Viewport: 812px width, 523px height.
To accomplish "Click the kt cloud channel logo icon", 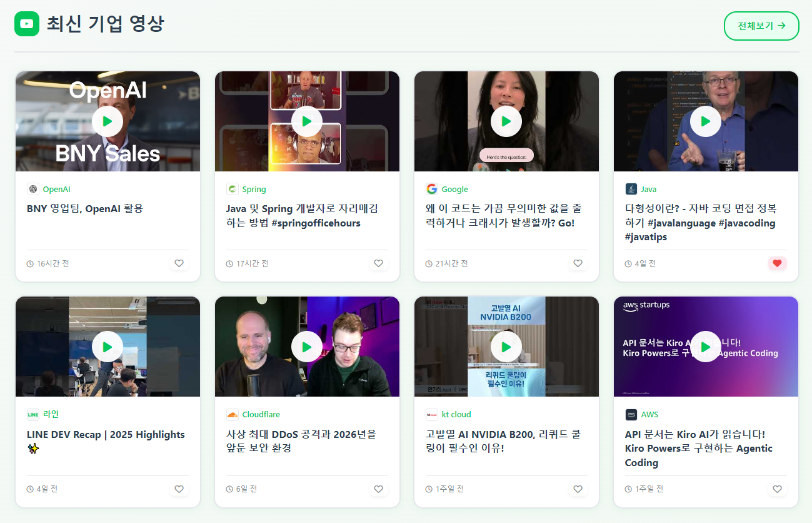I will 432,414.
